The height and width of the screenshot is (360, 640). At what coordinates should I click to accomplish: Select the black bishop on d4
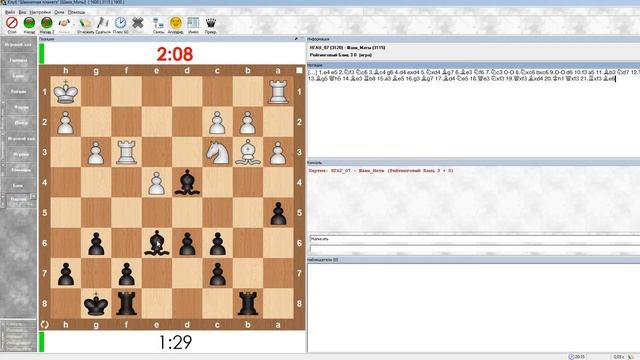tap(187, 182)
